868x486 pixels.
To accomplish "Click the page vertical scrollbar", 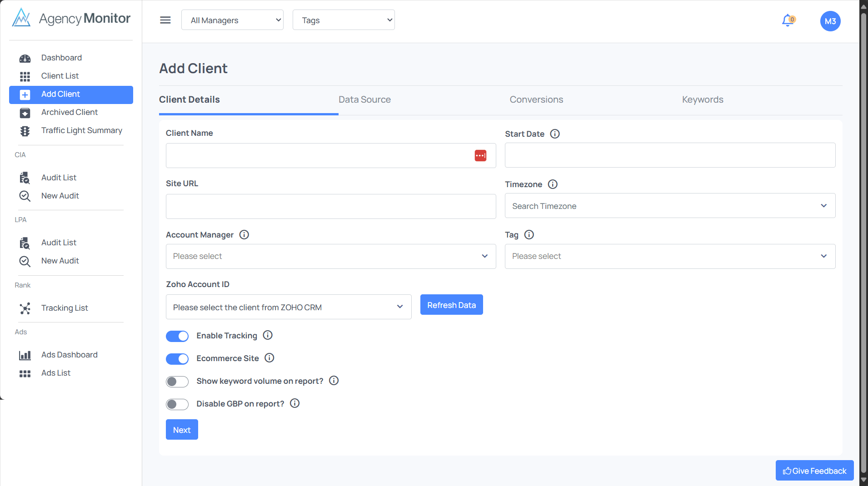I will 863,243.
